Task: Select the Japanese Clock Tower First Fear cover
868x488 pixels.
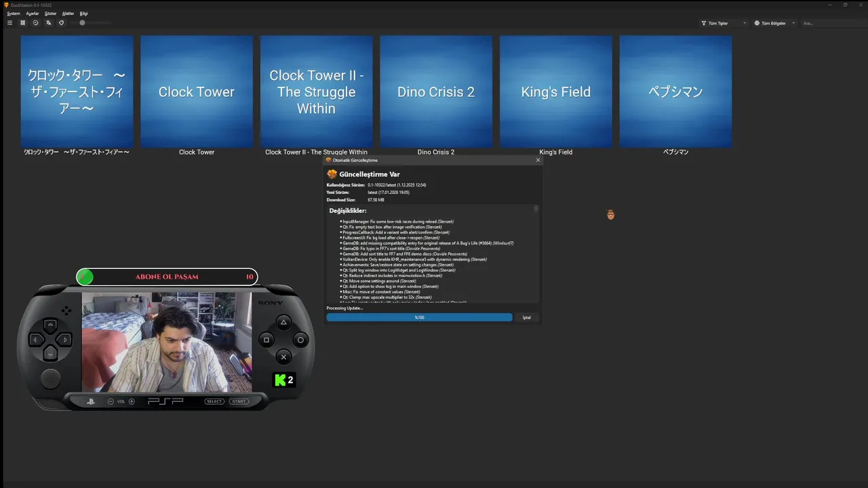Action: 77,91
